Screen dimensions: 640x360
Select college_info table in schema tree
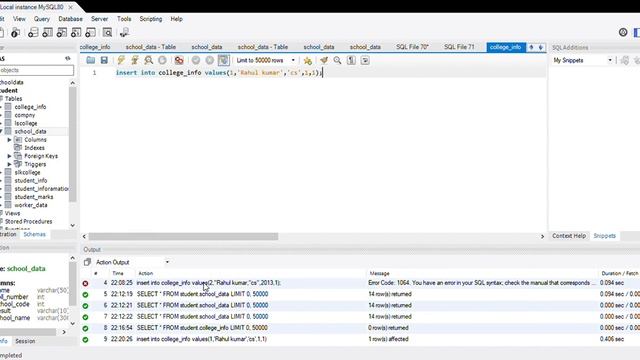click(x=30, y=107)
